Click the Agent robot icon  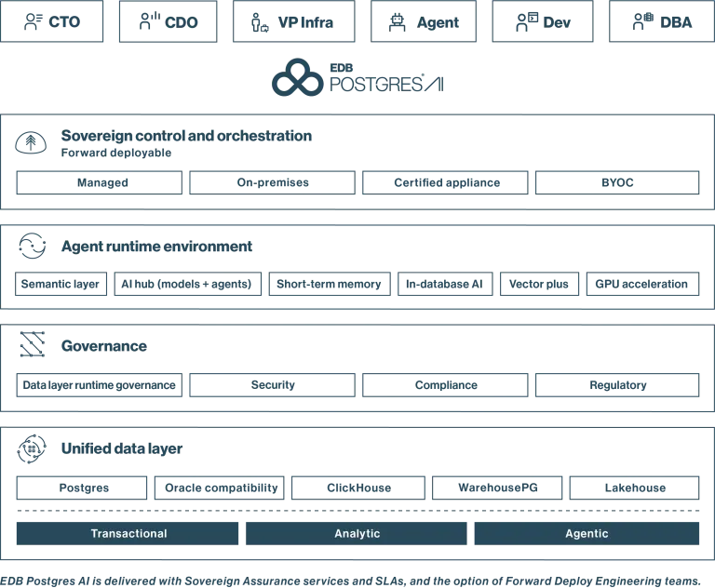click(398, 22)
